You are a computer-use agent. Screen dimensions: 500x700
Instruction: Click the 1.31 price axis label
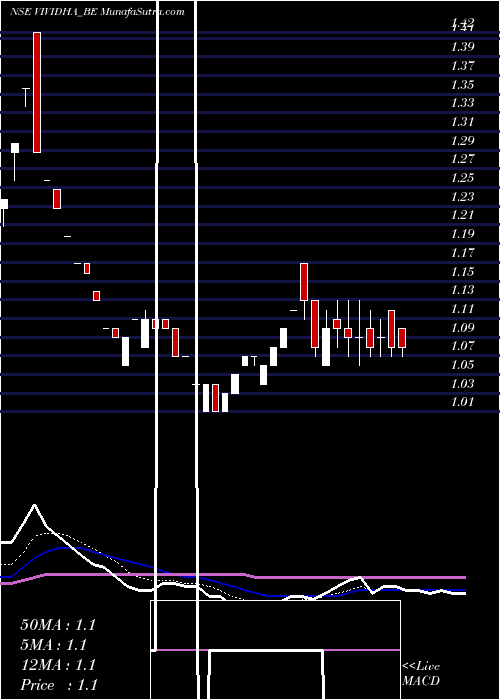pyautogui.click(x=462, y=121)
